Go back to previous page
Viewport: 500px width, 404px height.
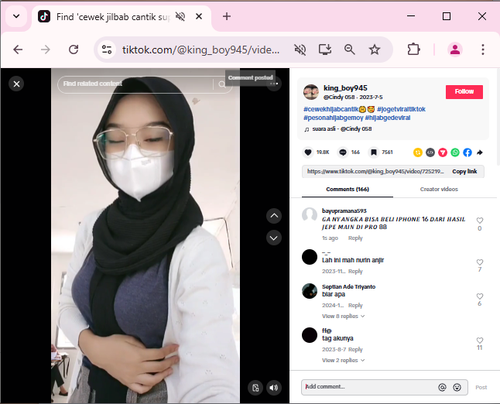18,50
